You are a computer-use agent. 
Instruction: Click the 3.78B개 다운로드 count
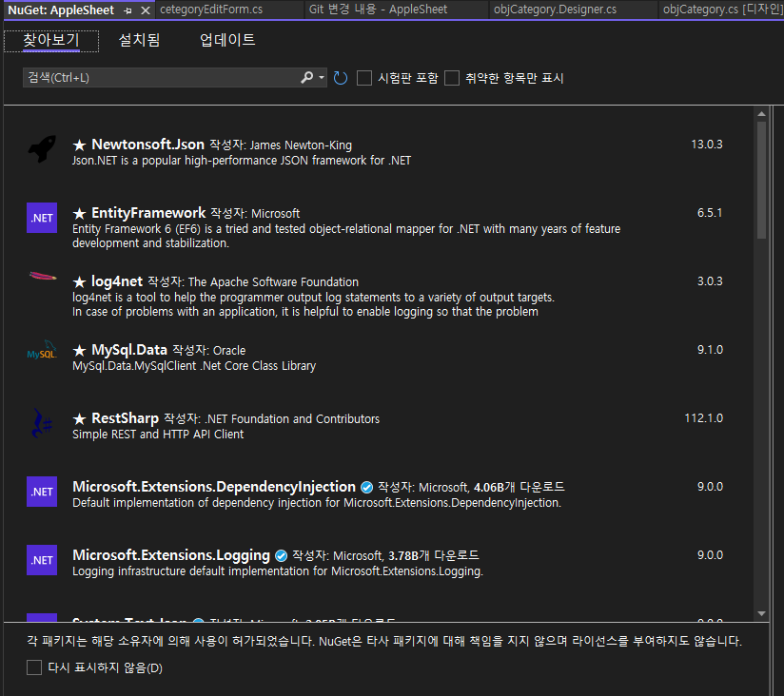coord(434,555)
